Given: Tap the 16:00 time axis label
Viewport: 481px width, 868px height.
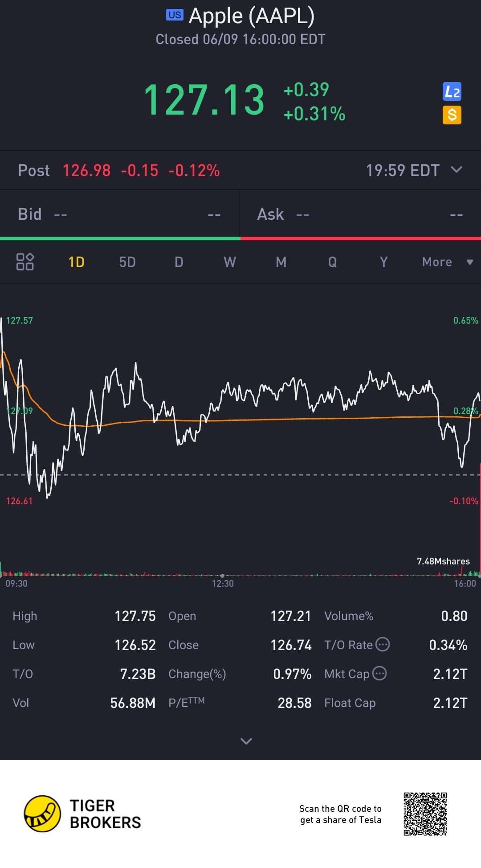Looking at the screenshot, I should (465, 583).
